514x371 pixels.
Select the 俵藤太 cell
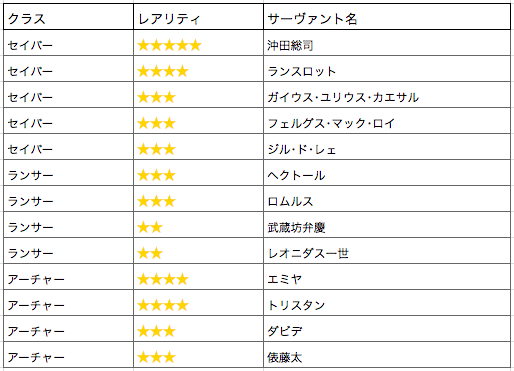pos(387,355)
